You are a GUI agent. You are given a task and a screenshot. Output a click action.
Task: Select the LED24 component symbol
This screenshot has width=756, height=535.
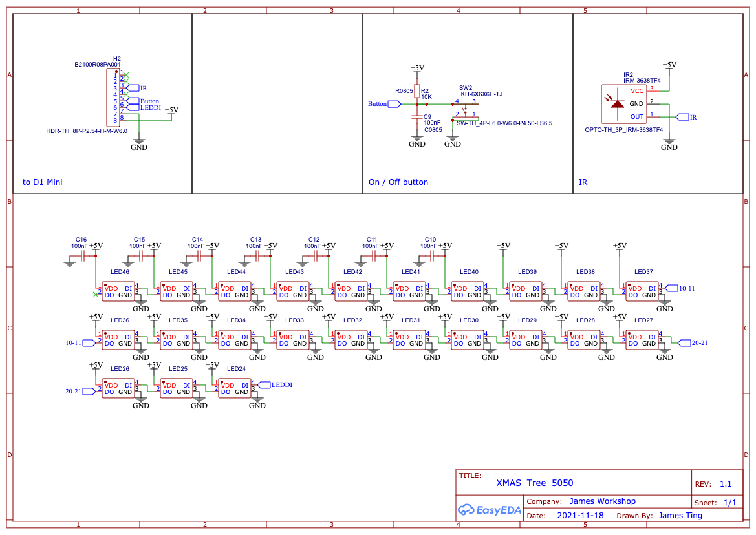pyautogui.click(x=234, y=388)
